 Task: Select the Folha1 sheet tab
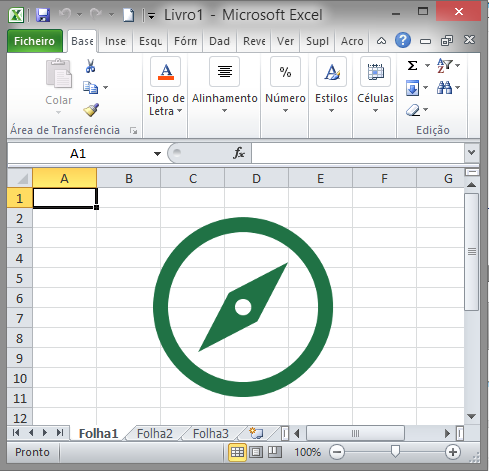coord(99,434)
